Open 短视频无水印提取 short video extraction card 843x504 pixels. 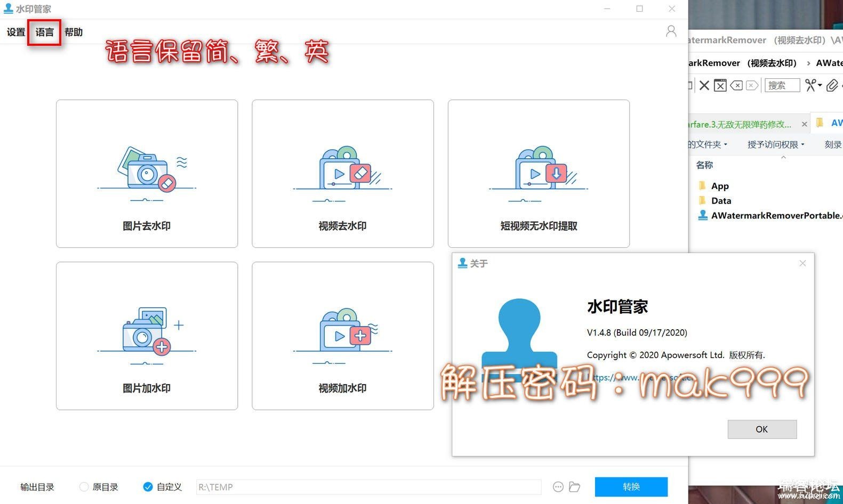tap(539, 173)
